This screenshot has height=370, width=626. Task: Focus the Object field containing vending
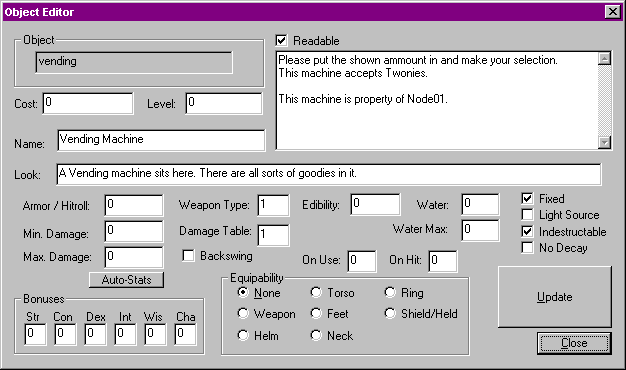tap(134, 62)
